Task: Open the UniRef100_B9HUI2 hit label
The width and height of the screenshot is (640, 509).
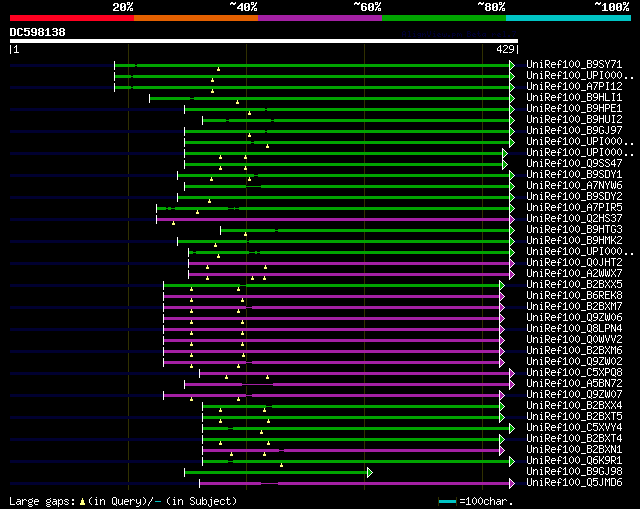Action: coord(574,120)
